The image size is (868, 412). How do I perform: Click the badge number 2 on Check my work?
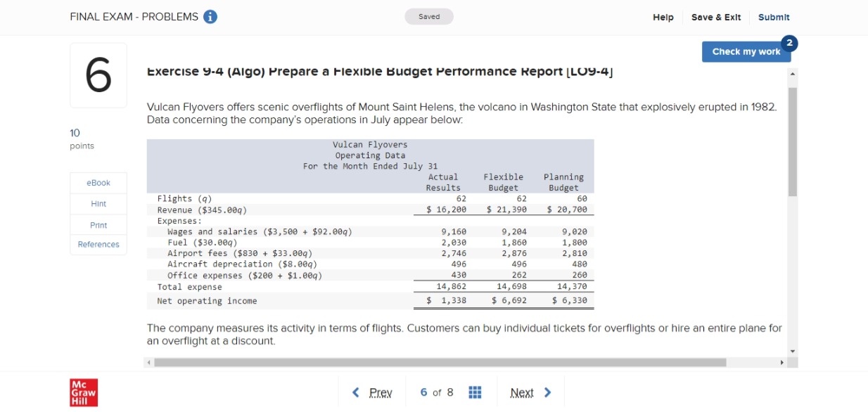click(x=790, y=43)
